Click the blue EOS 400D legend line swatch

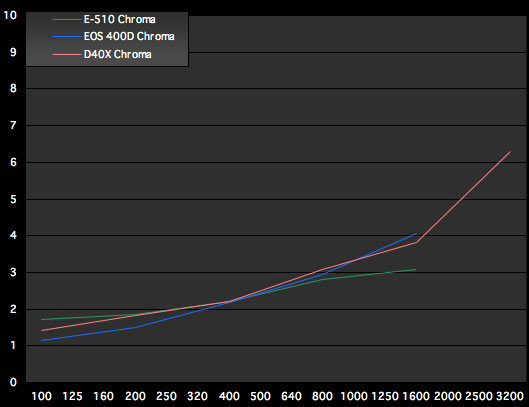coord(66,36)
